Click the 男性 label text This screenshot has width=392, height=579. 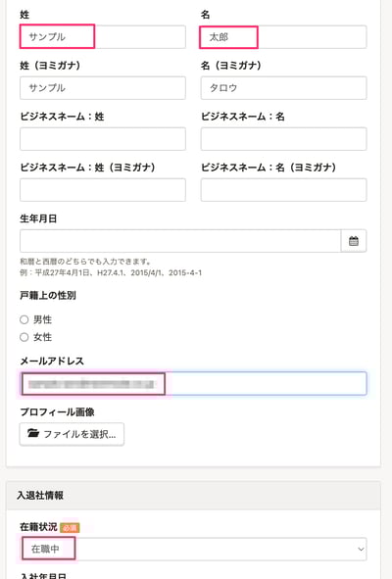click(42, 319)
